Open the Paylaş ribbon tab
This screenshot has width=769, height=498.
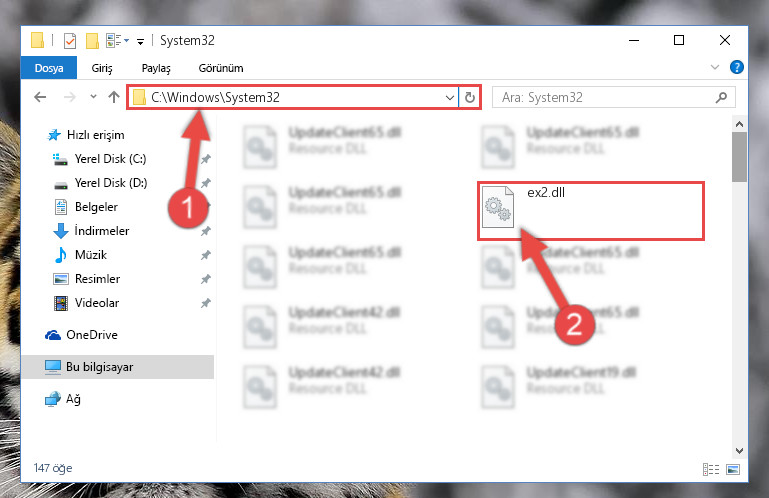pyautogui.click(x=156, y=68)
